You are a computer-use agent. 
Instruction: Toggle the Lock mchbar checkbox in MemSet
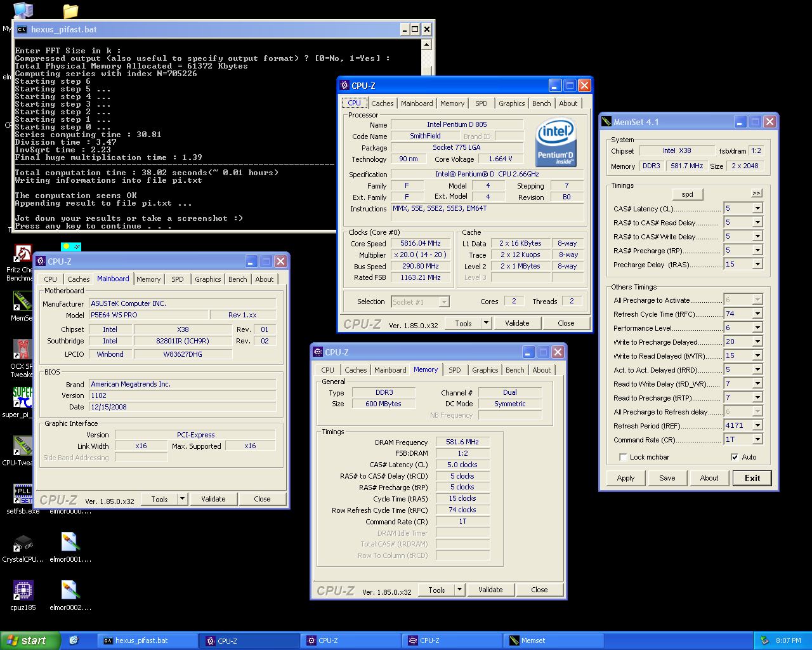click(623, 457)
